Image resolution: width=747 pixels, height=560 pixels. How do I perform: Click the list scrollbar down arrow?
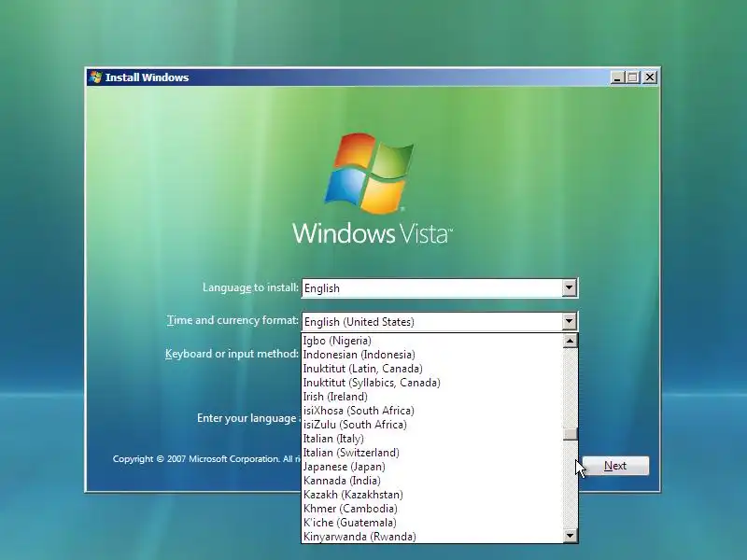(x=571, y=536)
